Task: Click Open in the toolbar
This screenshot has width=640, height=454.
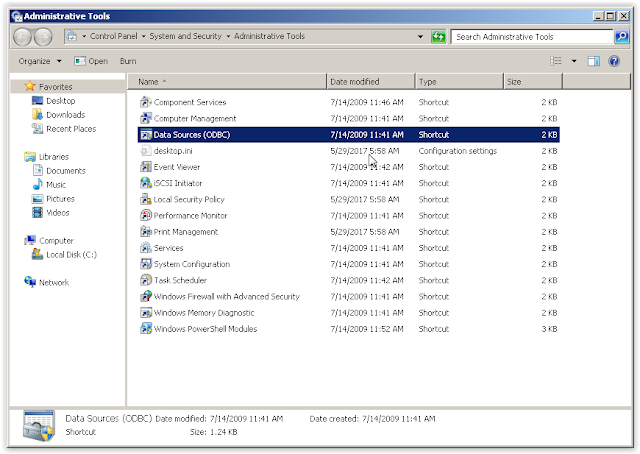Action: click(91, 61)
